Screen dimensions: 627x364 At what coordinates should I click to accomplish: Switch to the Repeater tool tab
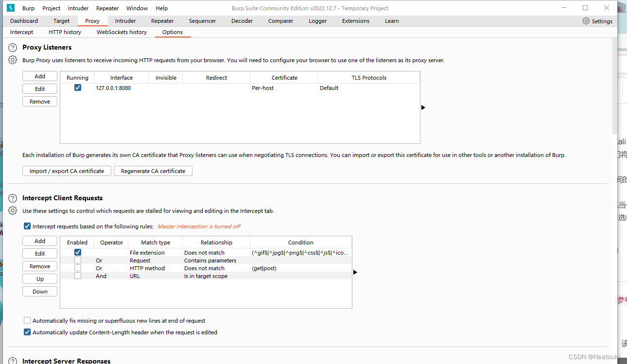tap(162, 21)
